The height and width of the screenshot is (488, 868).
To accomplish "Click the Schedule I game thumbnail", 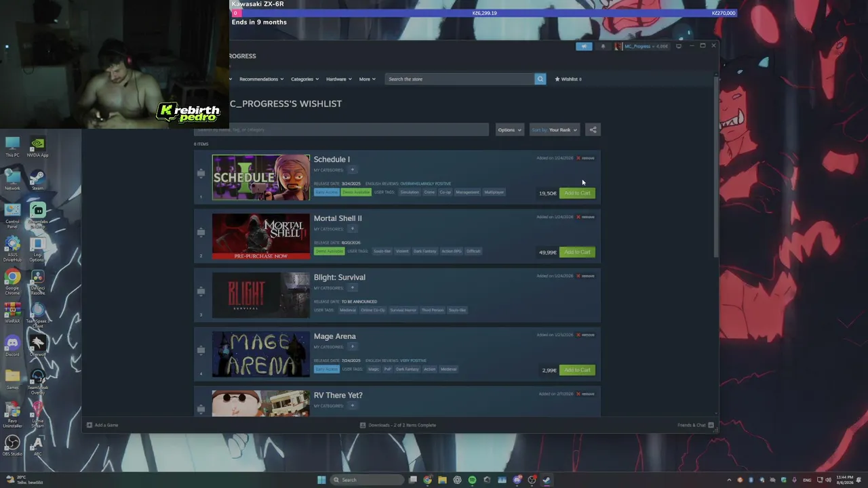I will (x=261, y=178).
